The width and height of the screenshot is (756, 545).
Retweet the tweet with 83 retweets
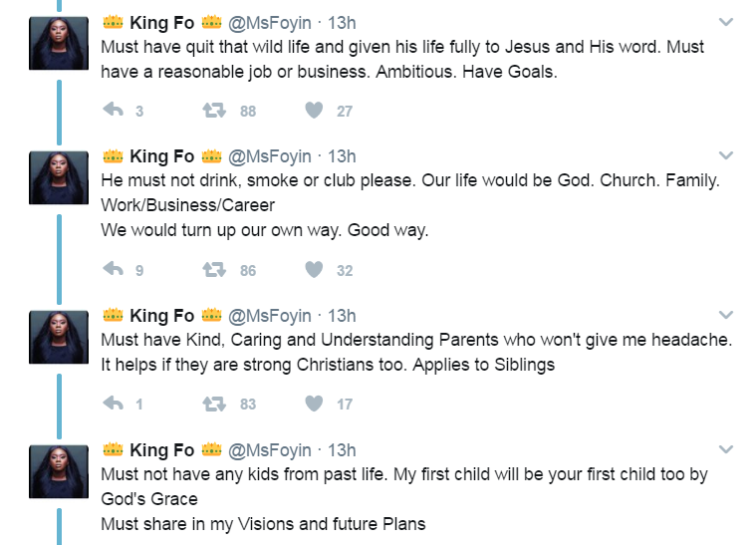coord(212,404)
